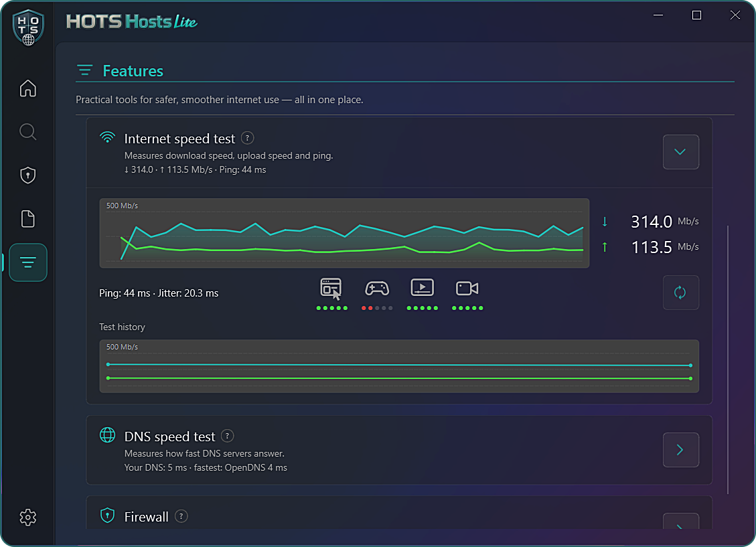Click the Features heading text
The image size is (756, 547).
click(133, 71)
